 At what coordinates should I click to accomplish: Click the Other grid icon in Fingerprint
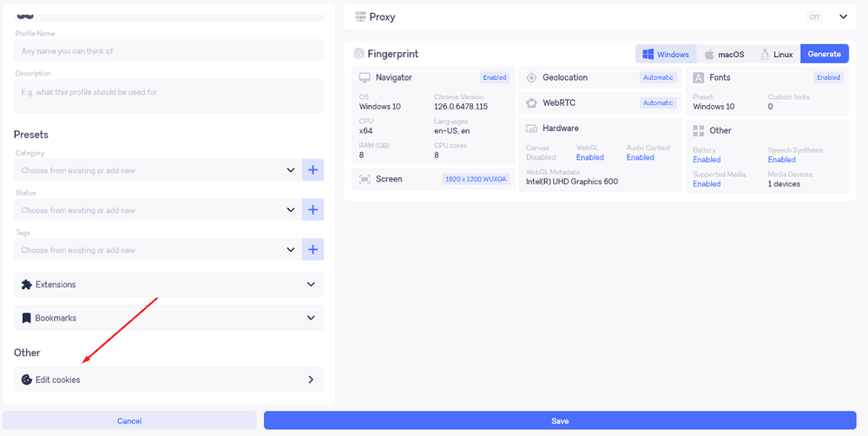(699, 131)
